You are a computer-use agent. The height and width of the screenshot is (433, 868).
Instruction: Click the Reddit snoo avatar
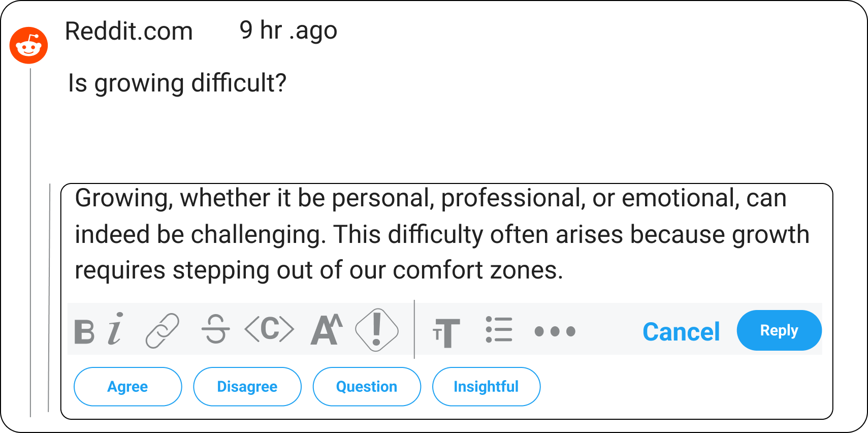pos(29,45)
